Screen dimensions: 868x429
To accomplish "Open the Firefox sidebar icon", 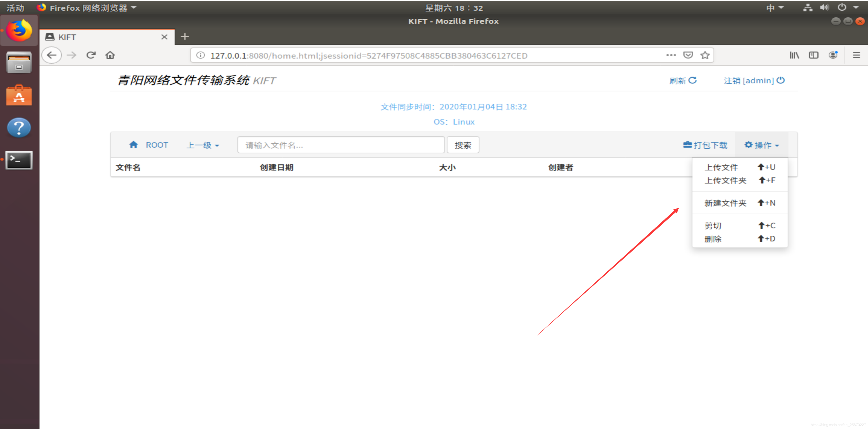I will [x=814, y=55].
